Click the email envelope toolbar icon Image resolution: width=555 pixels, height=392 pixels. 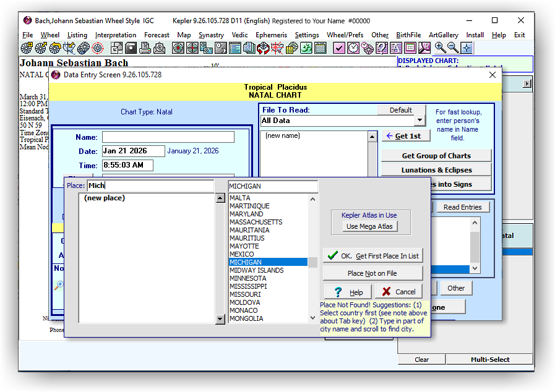(x=159, y=48)
